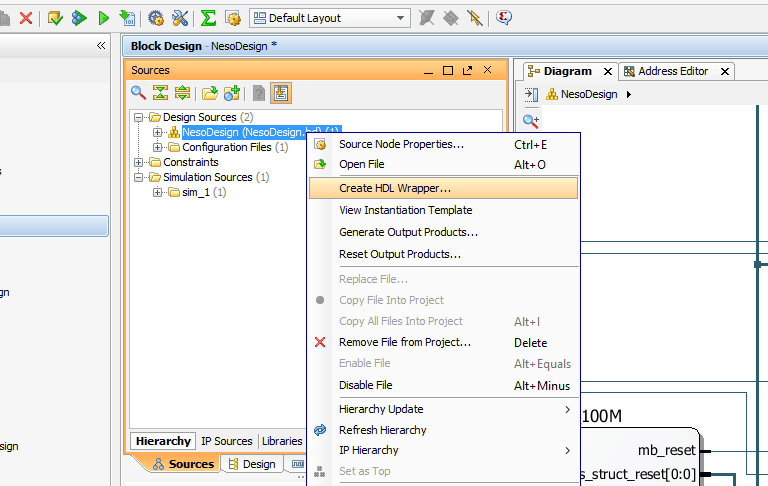Open the Hierarchy Update submenu
This screenshot has height=486, width=768.
click(381, 409)
